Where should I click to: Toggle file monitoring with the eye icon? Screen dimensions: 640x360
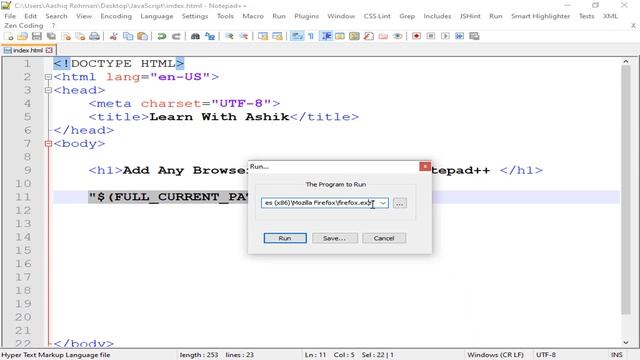tap(398, 36)
